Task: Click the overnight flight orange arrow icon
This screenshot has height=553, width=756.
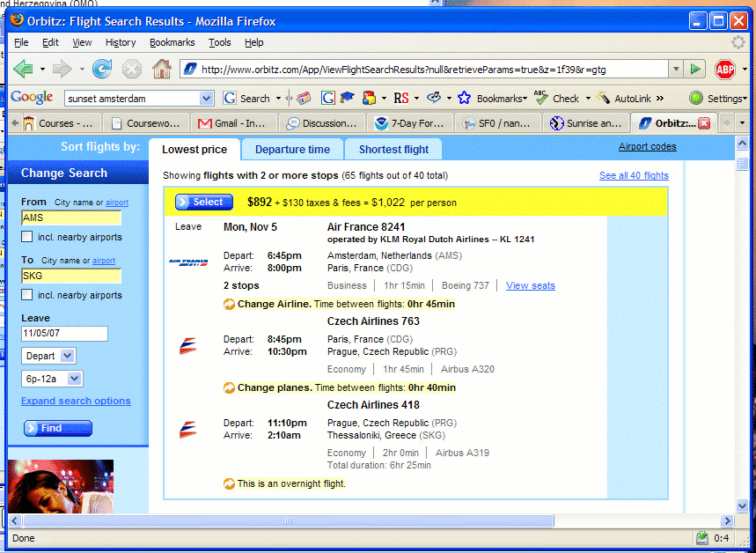Action: (x=229, y=483)
